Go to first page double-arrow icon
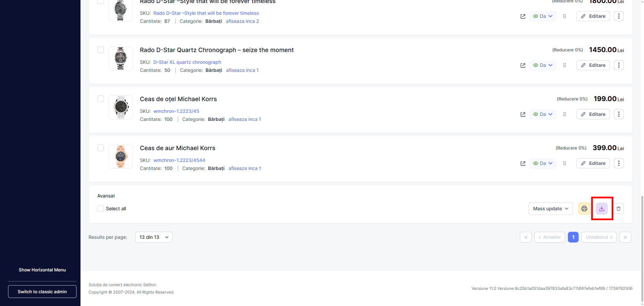 click(526, 237)
